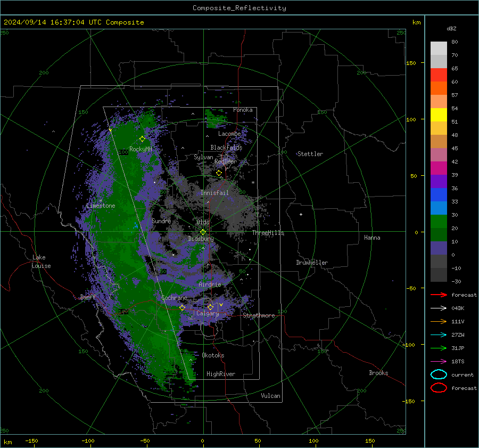This screenshot has width=479, height=448.
Task: Click the asterisk marker above Limestone label
Action: click(101, 201)
